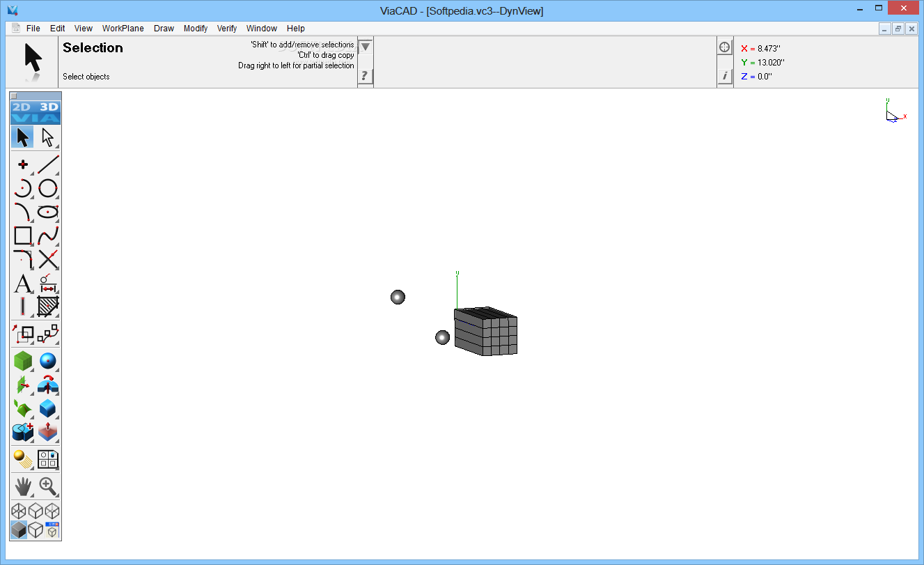The width and height of the screenshot is (924, 565).
Task: Open the drawing view layout tool
Action: click(47, 459)
